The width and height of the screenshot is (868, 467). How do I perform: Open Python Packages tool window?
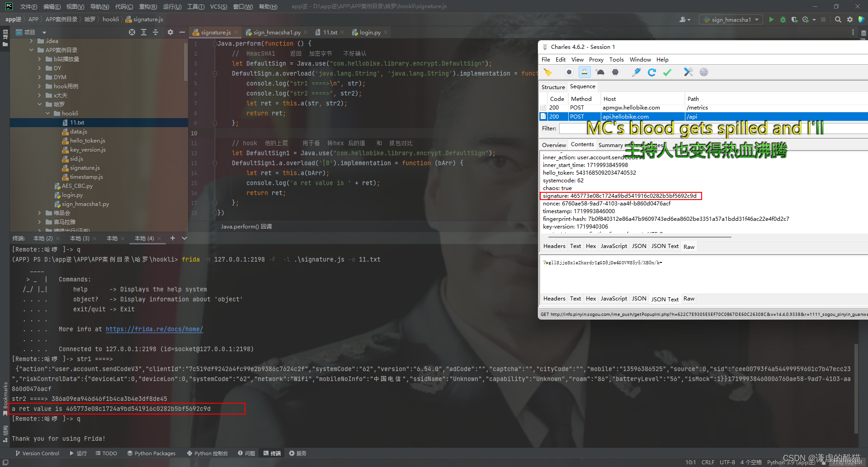[x=151, y=453]
